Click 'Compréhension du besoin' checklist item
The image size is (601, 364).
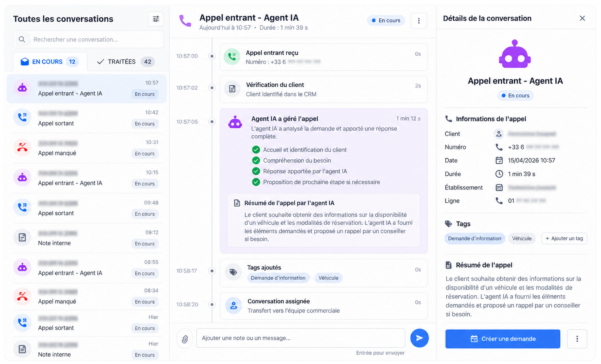297,160
